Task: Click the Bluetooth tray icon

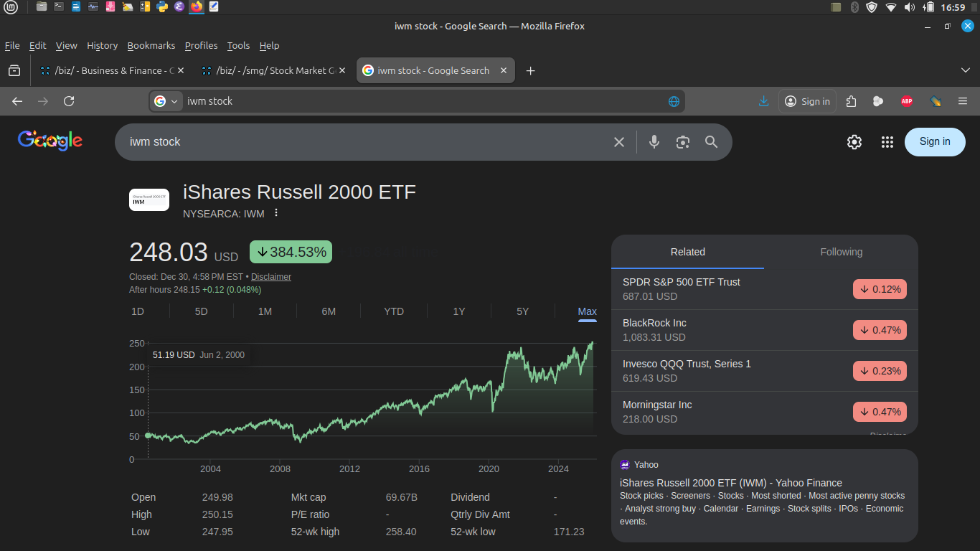Action: (854, 7)
